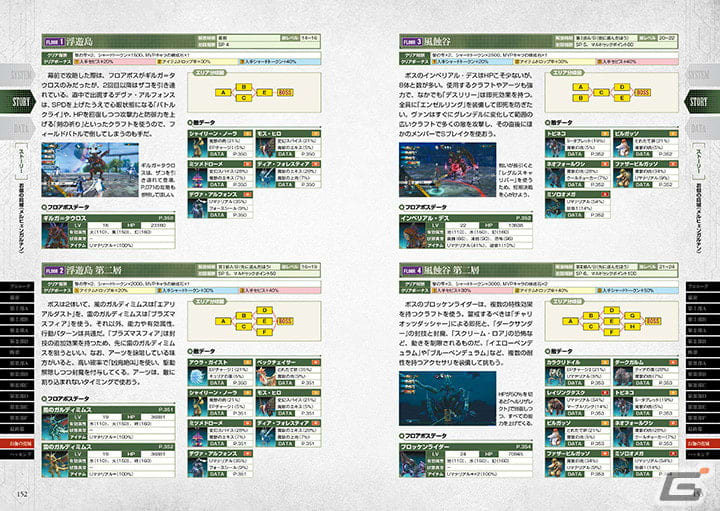
Task: Click the Floor 1 title 浮遊島
Action: (x=79, y=42)
